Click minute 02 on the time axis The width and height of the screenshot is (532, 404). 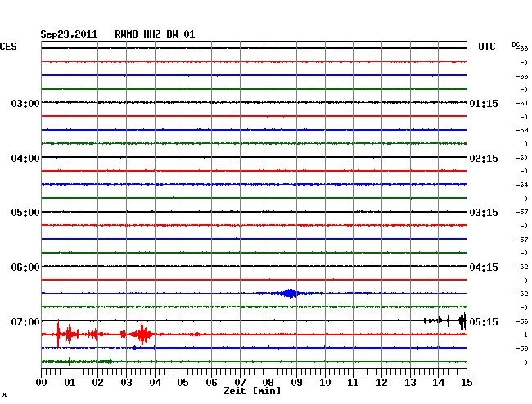click(x=97, y=382)
